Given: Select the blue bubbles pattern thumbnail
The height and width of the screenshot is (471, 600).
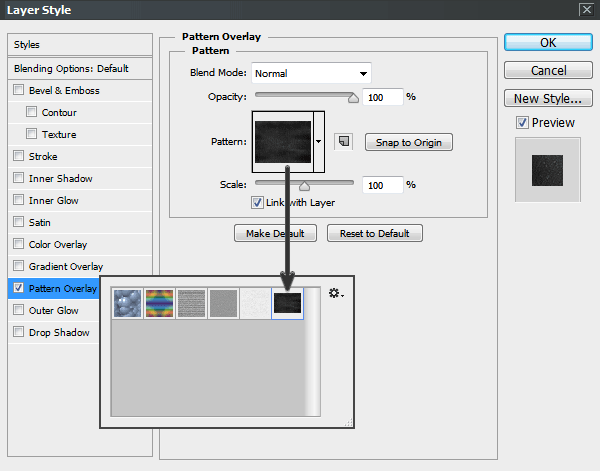Looking at the screenshot, I should click(x=128, y=304).
